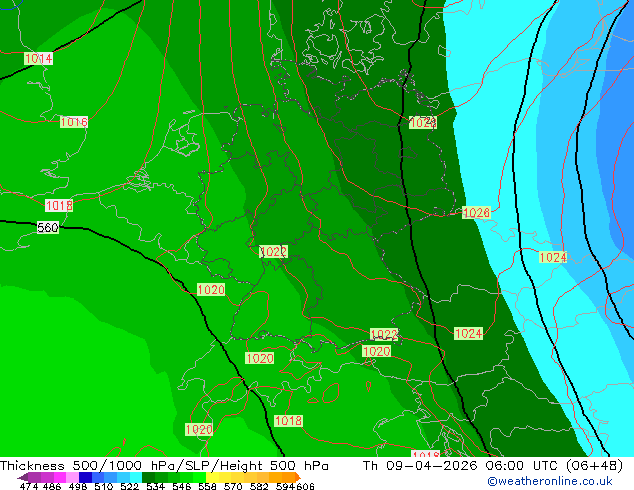Viewport: 634px width, 490px height.
Task: Click the legend value 606
Action: 305,486
